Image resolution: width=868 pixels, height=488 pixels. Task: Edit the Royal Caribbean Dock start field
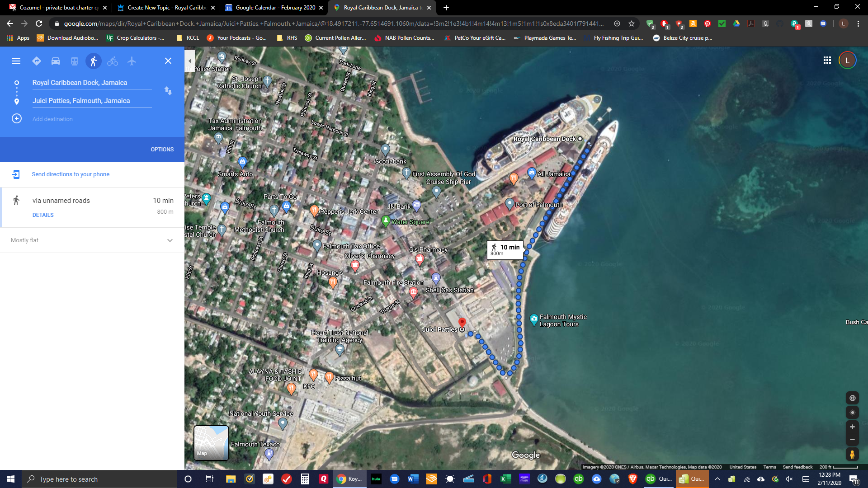[92, 83]
